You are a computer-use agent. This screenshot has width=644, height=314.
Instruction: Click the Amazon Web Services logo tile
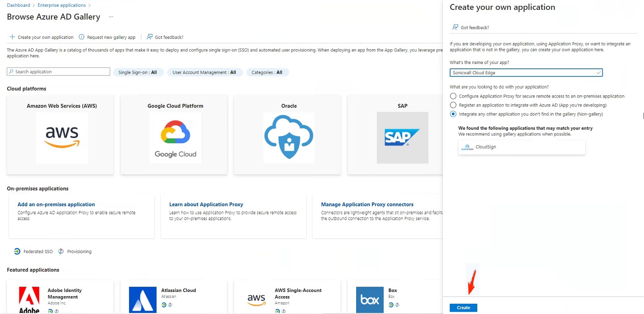(x=62, y=137)
